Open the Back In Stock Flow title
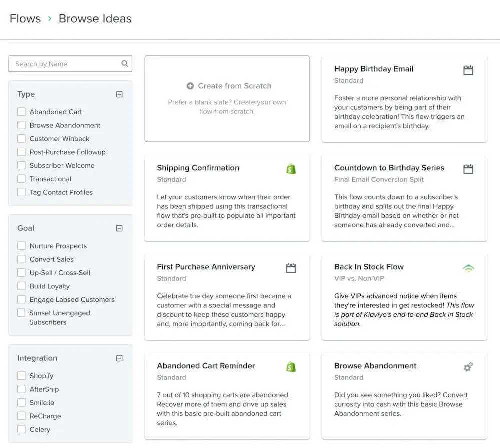500x448 pixels. pos(369,267)
